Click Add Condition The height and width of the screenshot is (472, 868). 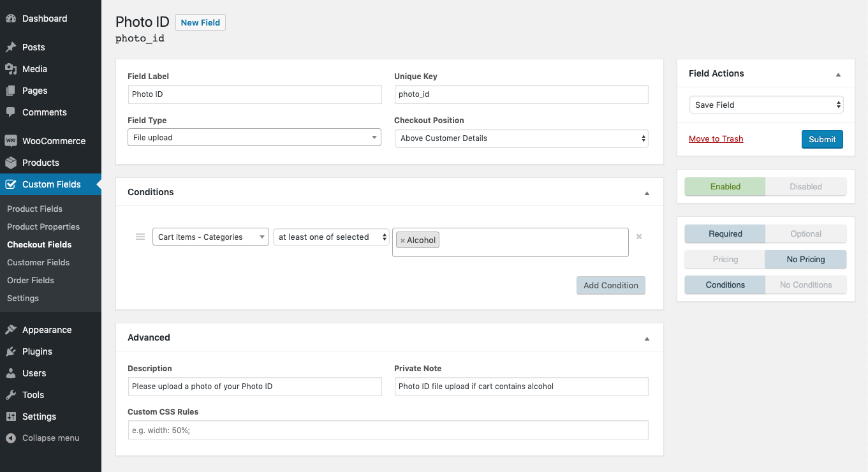(x=610, y=285)
